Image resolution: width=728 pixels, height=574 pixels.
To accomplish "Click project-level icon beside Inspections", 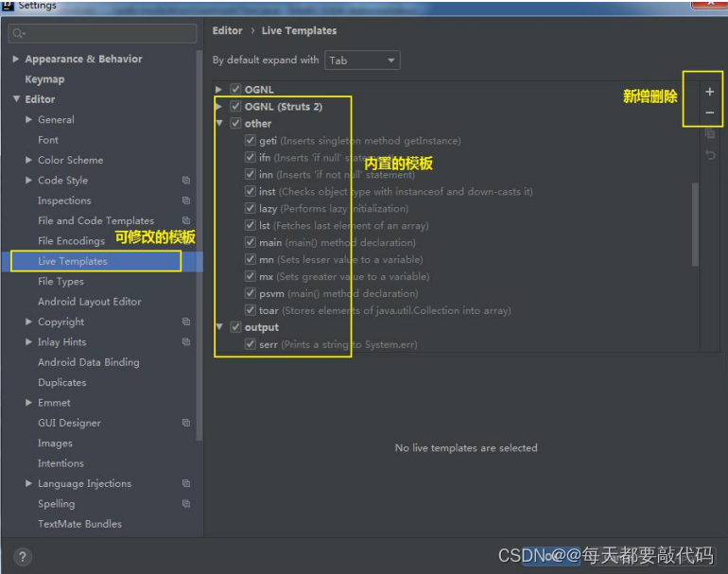I will [x=186, y=200].
